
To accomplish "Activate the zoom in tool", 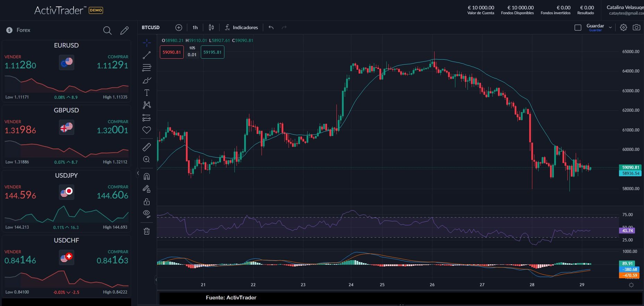I will pyautogui.click(x=147, y=160).
